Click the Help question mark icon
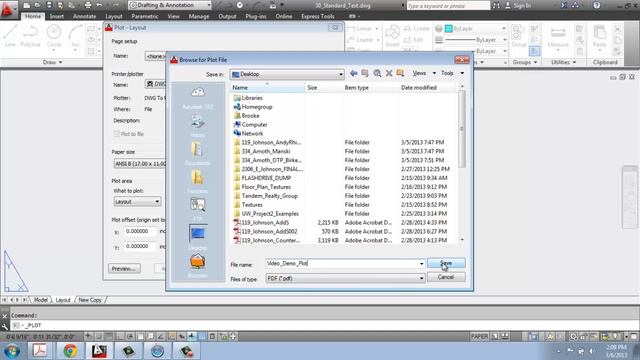This screenshot has height=360, width=640. pos(597,5)
